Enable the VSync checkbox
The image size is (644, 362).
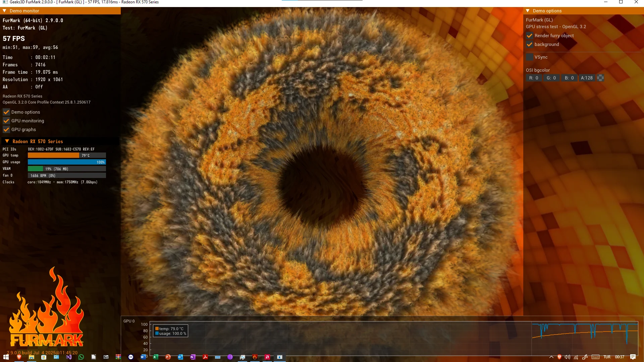(x=530, y=57)
